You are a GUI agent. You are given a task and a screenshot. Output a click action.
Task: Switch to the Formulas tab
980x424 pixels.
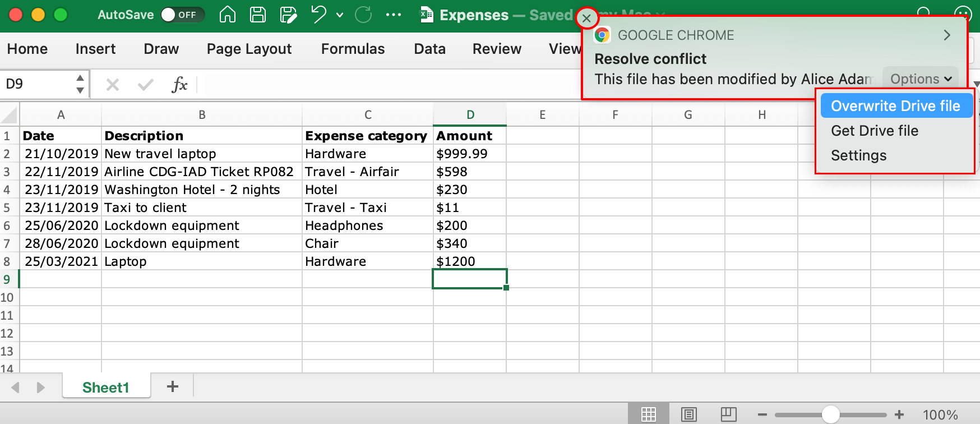(x=353, y=49)
